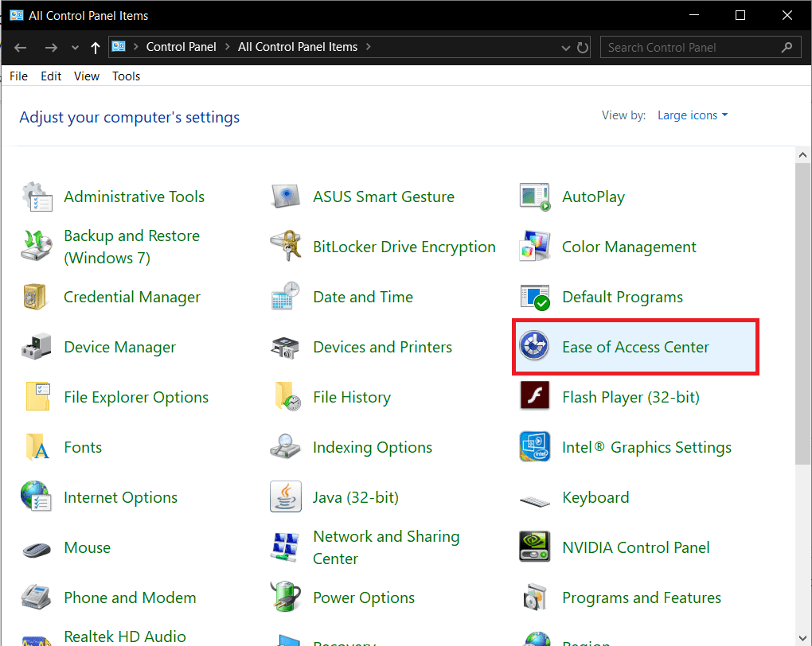Image resolution: width=812 pixels, height=646 pixels.
Task: Click the Color Management icon
Action: pyautogui.click(x=535, y=247)
